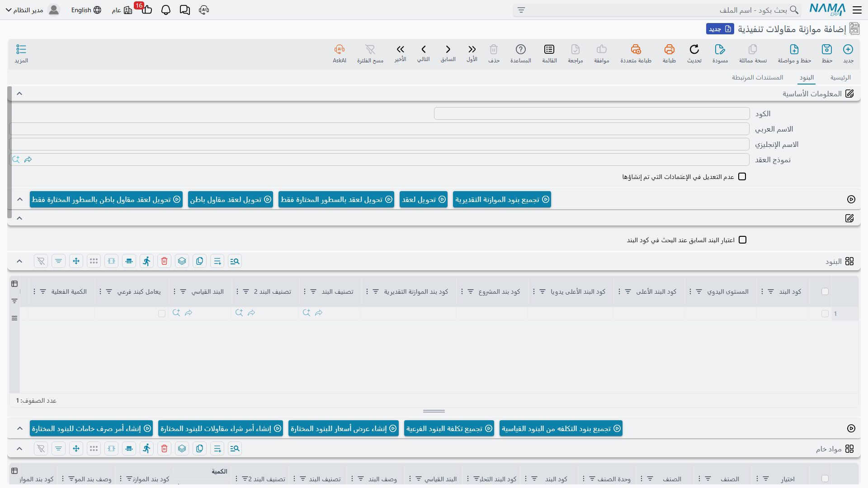The image size is (868, 488).
Task: Click the running-man icon in البنود grid toolbar
Action: [147, 261]
